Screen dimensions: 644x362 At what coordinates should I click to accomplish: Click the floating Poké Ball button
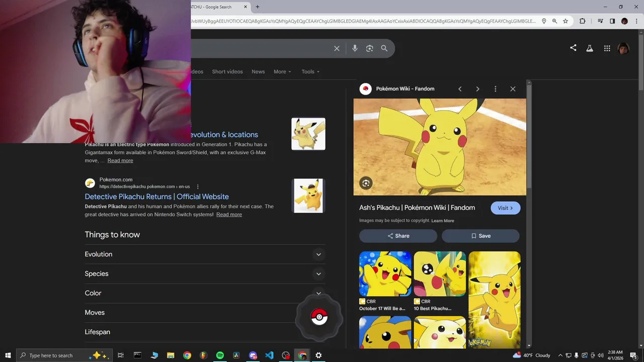[319, 317]
